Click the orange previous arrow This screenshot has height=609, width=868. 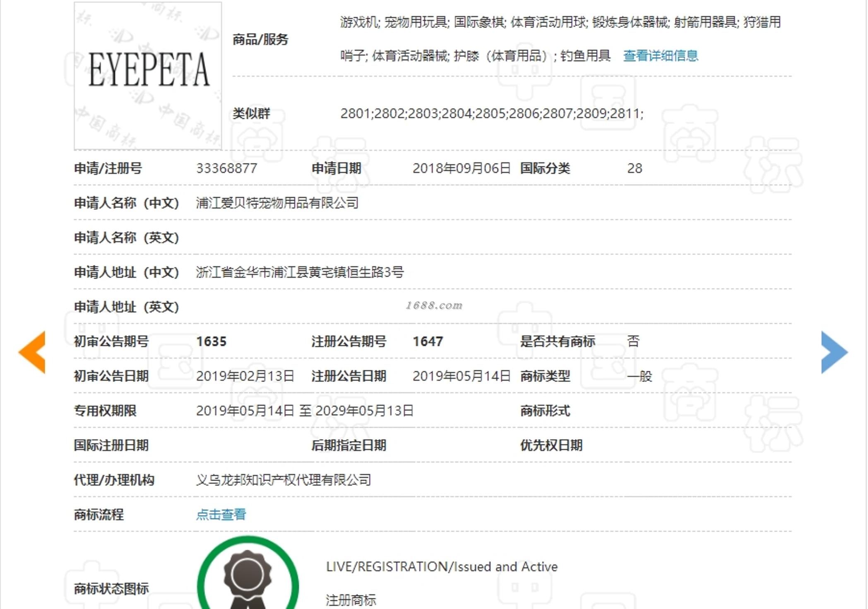click(32, 352)
